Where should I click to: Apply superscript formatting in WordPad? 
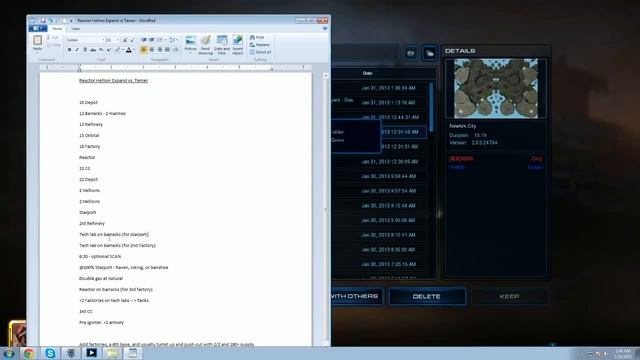pyautogui.click(x=109, y=50)
